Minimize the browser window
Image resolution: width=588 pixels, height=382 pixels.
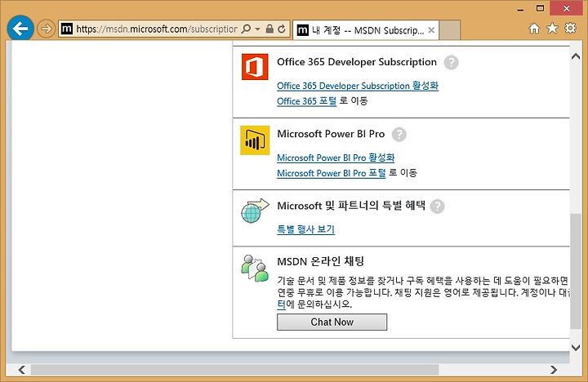coord(520,8)
